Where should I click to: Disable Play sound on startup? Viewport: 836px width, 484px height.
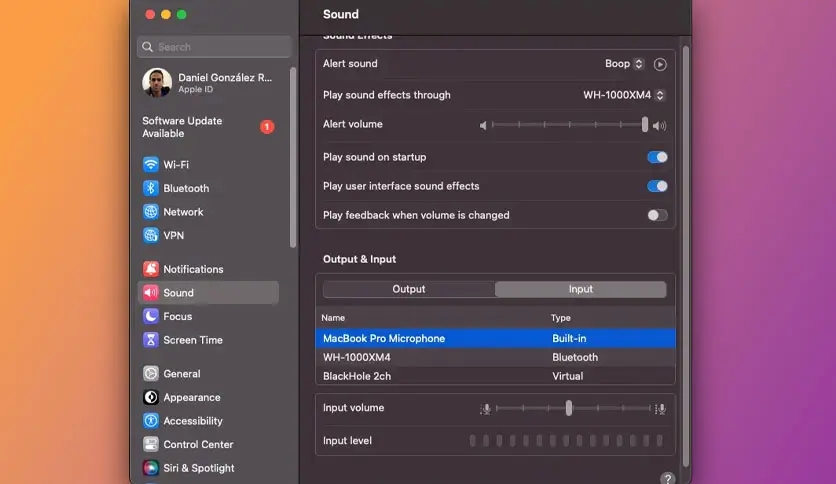[657, 157]
